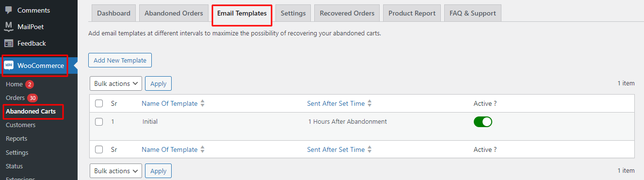644x180 pixels.
Task: Tick the checkbox for the Initial template row
Action: click(99, 122)
